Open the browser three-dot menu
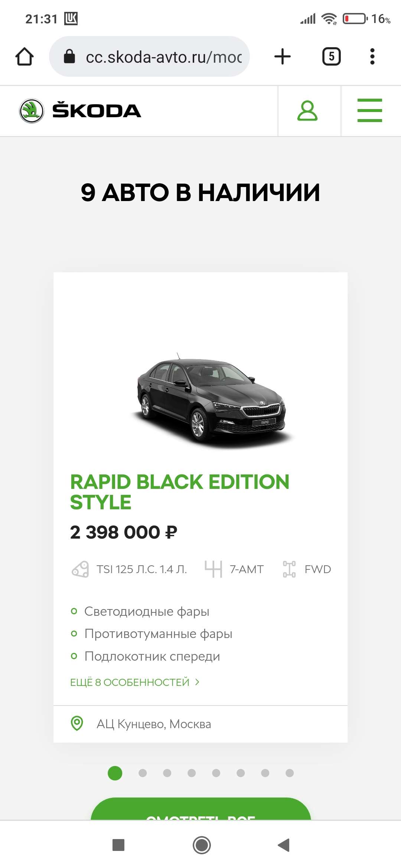401x868 pixels. 372,57
